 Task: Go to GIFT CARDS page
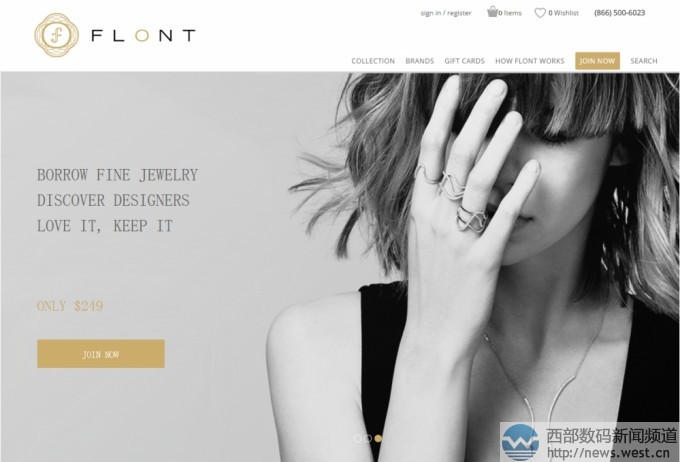(x=464, y=61)
